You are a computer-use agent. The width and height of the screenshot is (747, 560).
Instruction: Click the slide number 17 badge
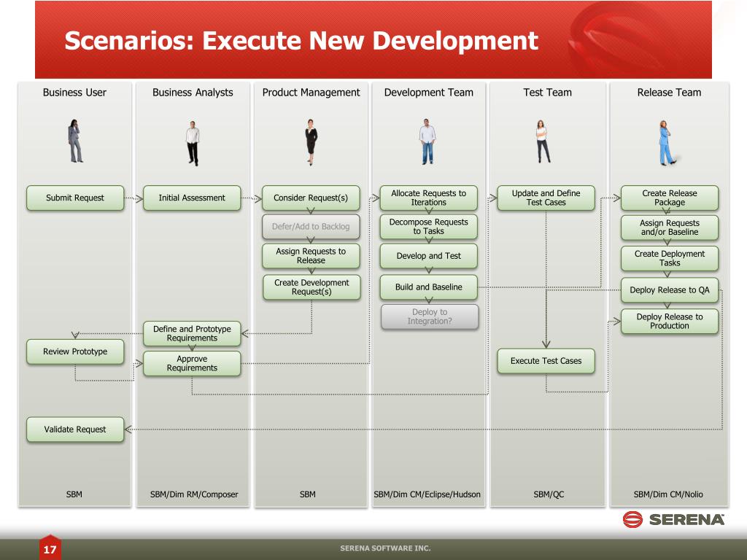click(x=50, y=548)
